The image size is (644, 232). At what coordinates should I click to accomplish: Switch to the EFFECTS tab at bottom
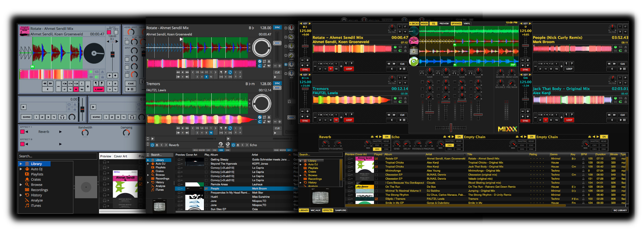[328, 211]
